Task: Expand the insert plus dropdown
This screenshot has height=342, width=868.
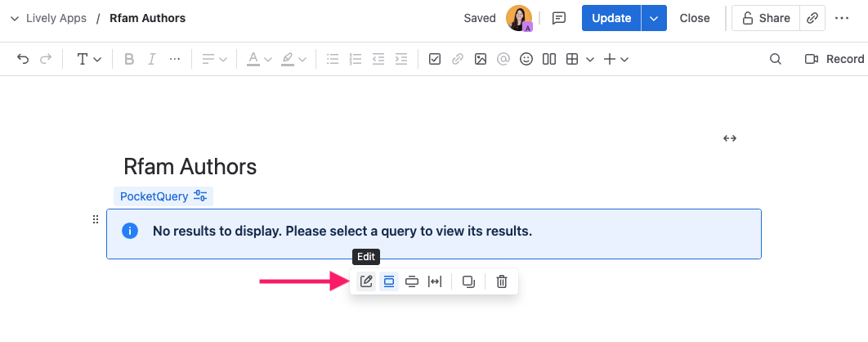Action: 615,59
